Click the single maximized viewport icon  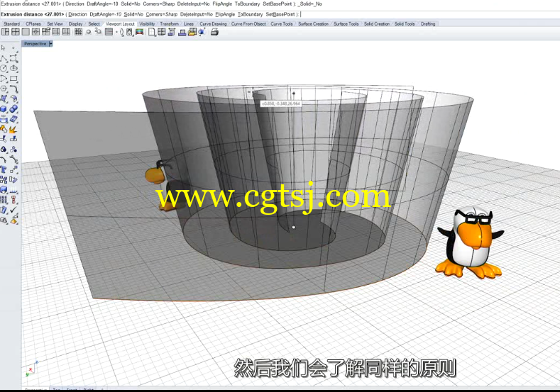tap(26, 32)
